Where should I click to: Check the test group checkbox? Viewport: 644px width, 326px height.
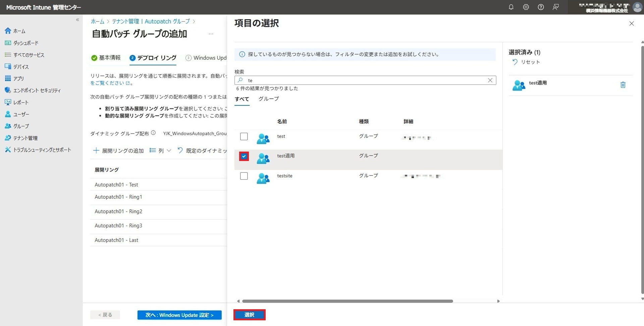tap(244, 137)
